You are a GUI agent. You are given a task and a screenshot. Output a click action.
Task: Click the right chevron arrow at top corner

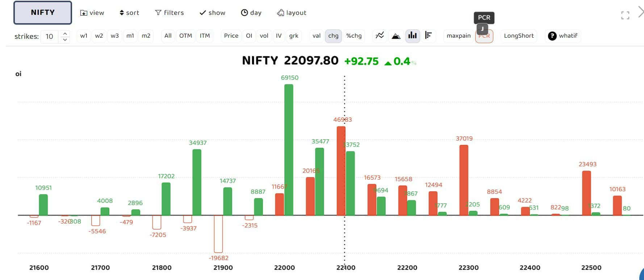[641, 12]
